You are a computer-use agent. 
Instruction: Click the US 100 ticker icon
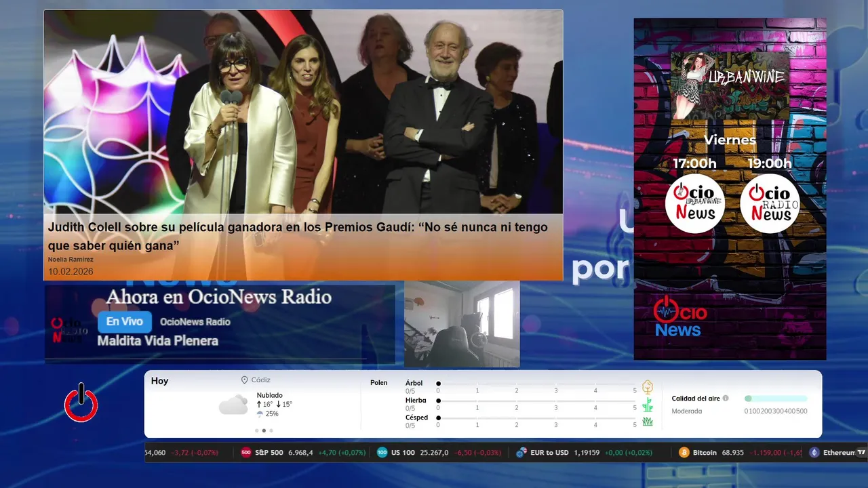[382, 453]
